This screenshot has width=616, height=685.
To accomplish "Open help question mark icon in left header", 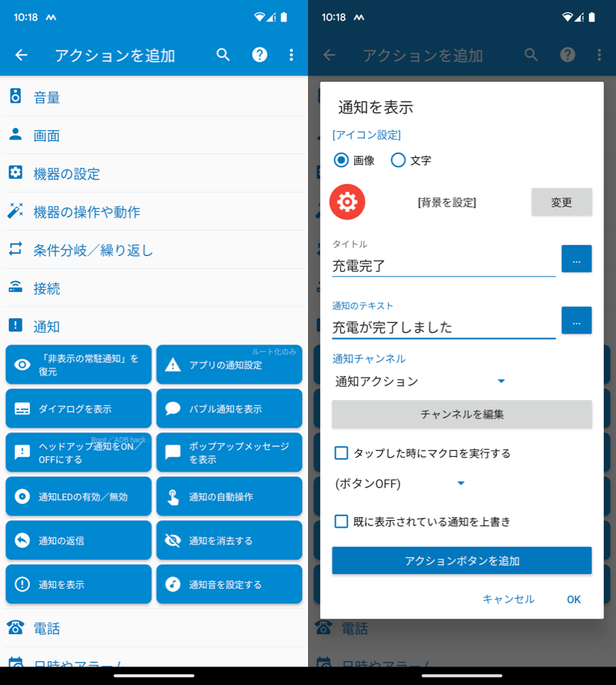I will point(260,55).
